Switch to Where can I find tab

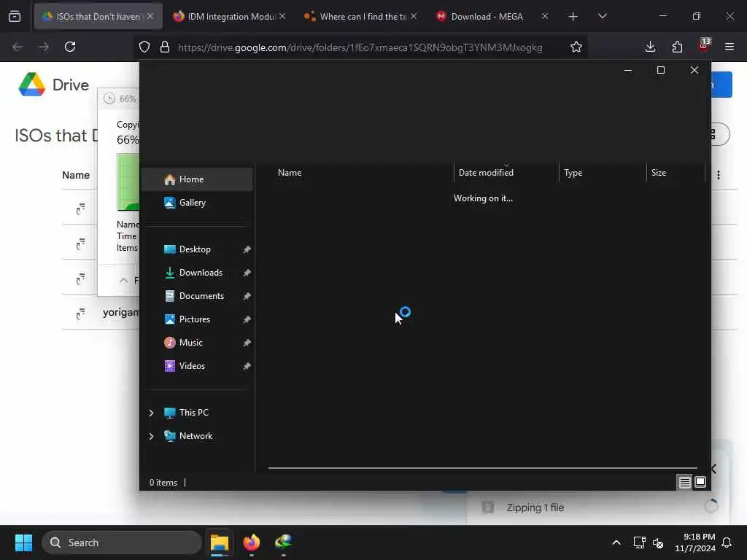coord(362,16)
